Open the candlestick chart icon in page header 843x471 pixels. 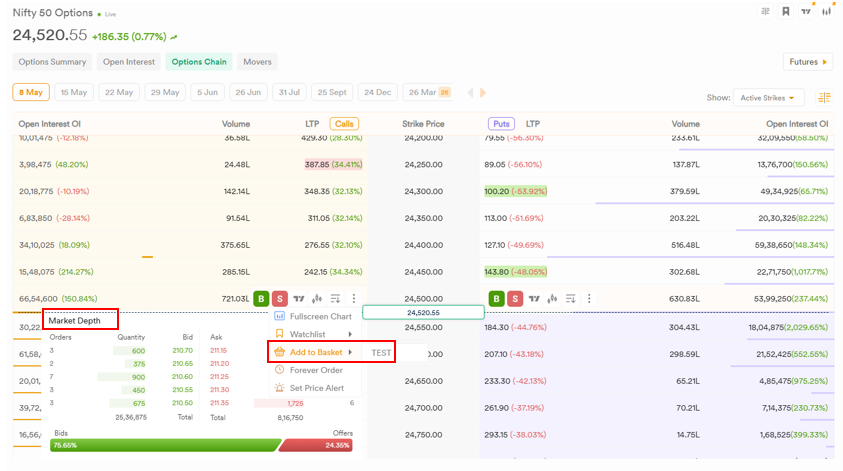tap(826, 11)
